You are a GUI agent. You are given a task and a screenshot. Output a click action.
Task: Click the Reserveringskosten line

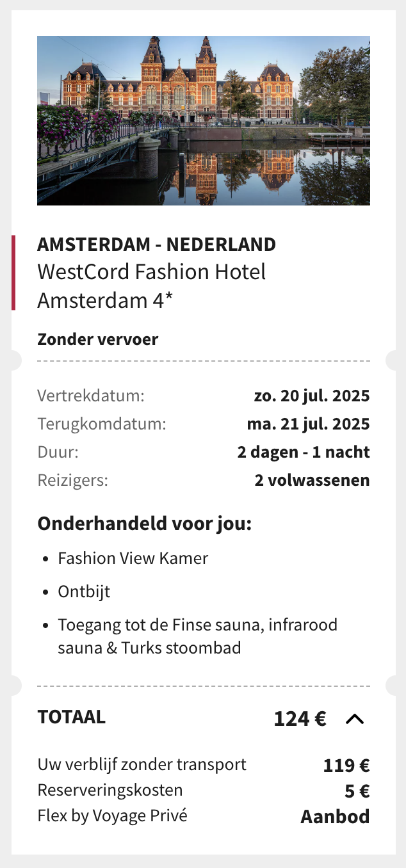110,790
